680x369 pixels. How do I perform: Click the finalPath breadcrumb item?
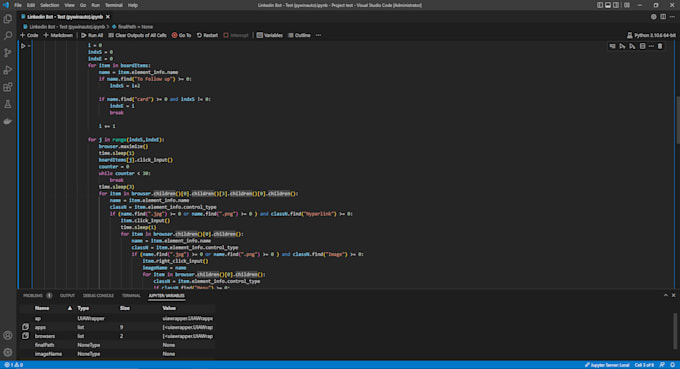(132, 26)
